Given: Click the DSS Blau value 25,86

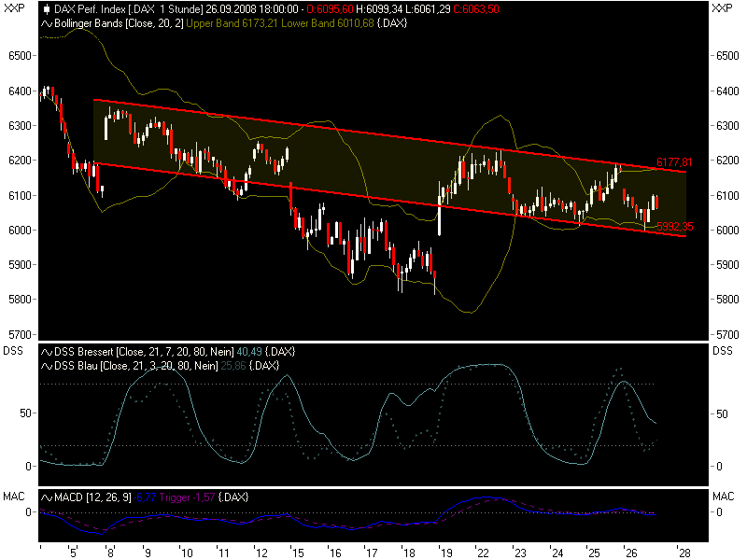Looking at the screenshot, I should click(233, 366).
